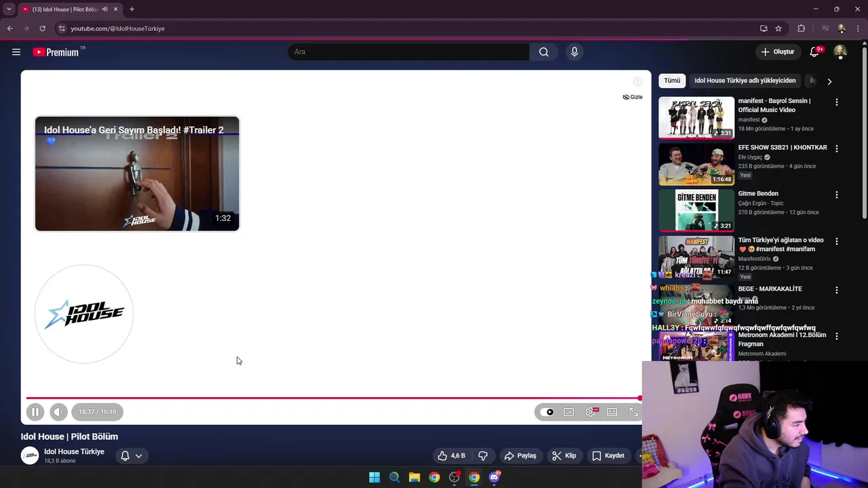
Task: Open Windows Start menu
Action: click(374, 477)
